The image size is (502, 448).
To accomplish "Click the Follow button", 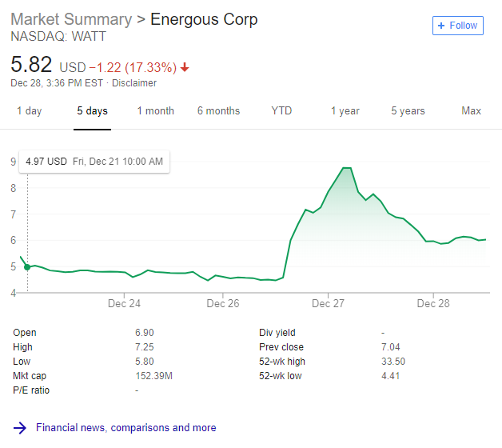I will coord(457,26).
